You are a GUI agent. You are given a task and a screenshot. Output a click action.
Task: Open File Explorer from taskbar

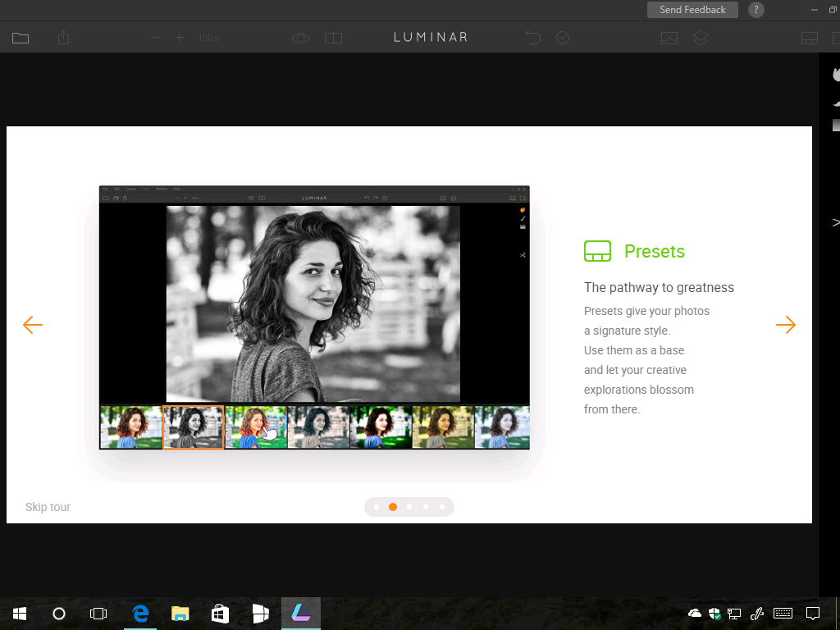[180, 614]
